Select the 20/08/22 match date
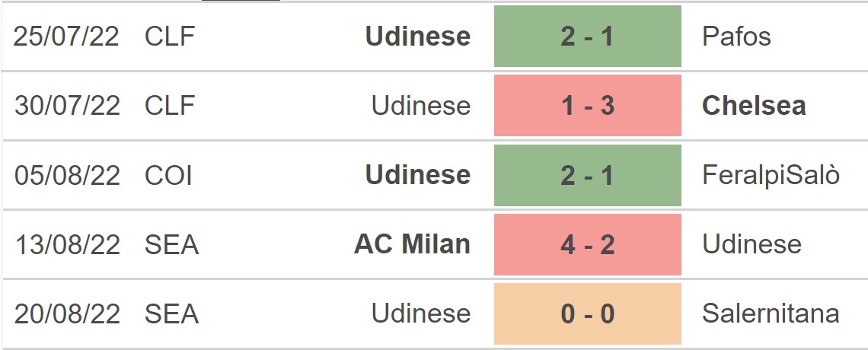 (x=67, y=313)
